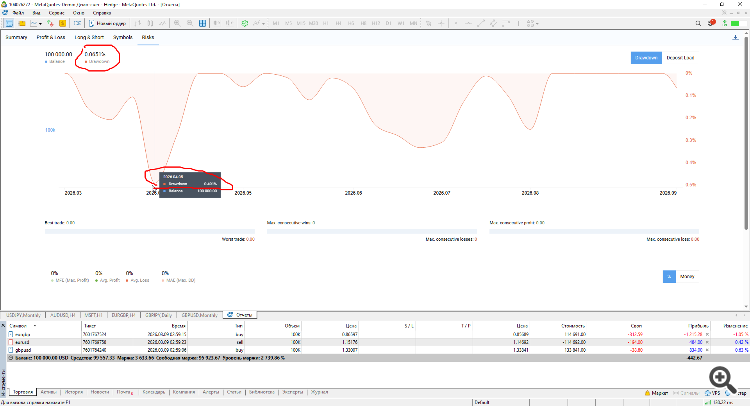Screen dimensions: 750x406
Task: Expand the chart type dropdown arrow
Action: [x=41, y=23]
